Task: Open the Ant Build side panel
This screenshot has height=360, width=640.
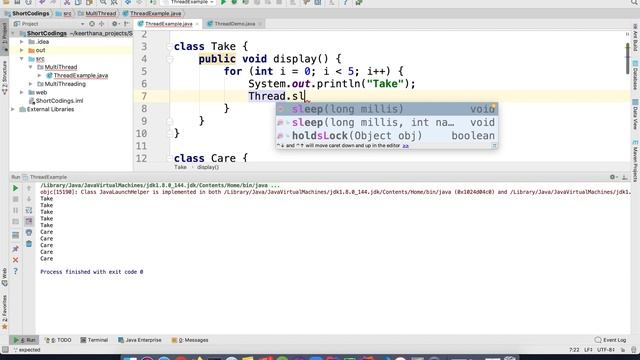Action: point(636,38)
